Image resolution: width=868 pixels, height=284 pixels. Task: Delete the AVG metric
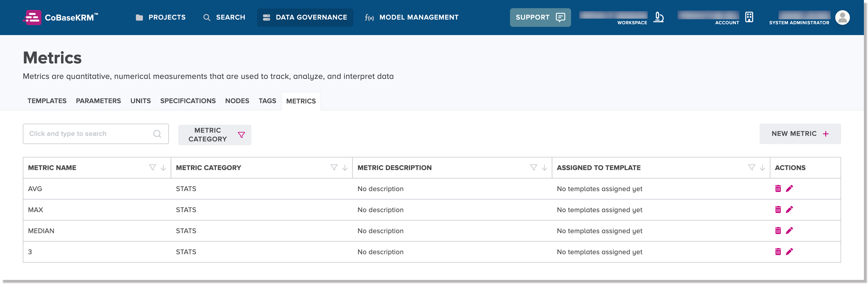click(x=778, y=189)
